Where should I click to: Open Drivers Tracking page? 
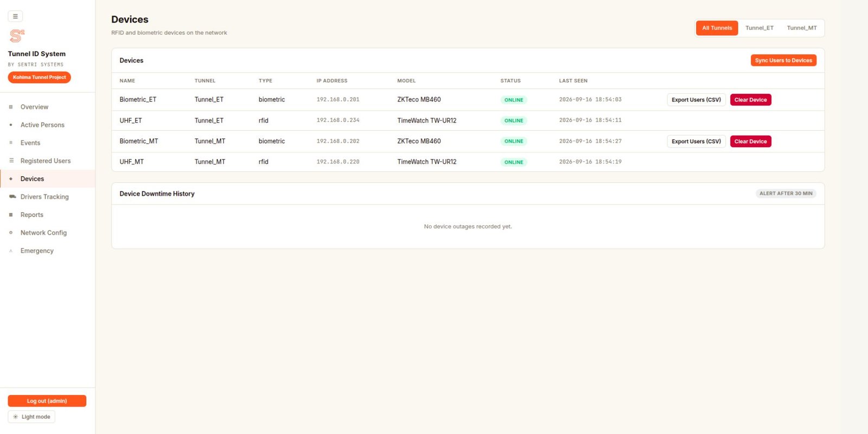coord(48,196)
